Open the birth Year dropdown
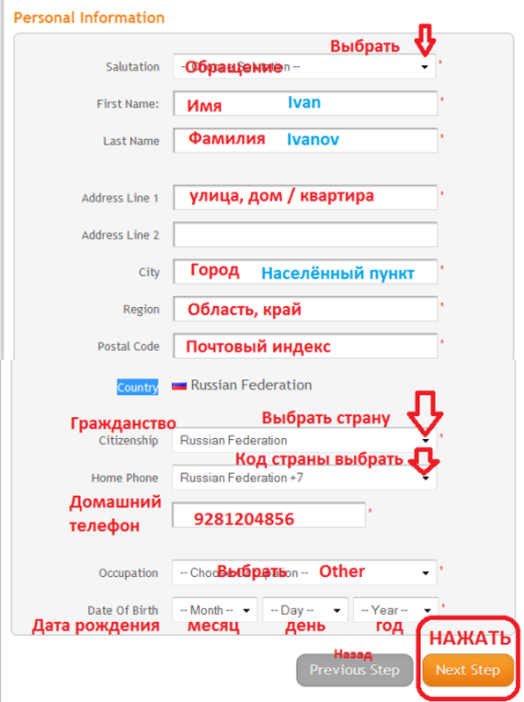Screen dimensions: 524x702 (x=395, y=610)
